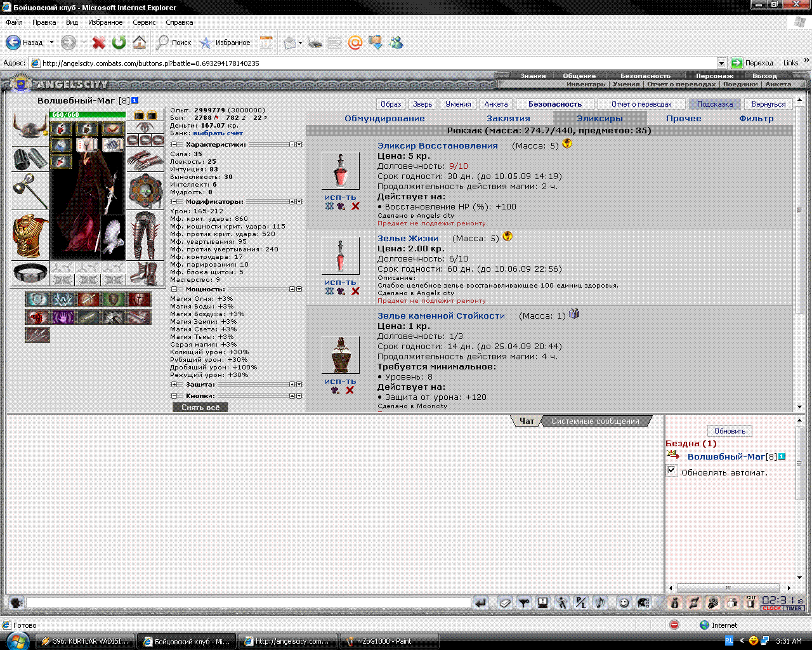Click the money bag info icon
Screen dimensions: 812x650
[675, 602]
